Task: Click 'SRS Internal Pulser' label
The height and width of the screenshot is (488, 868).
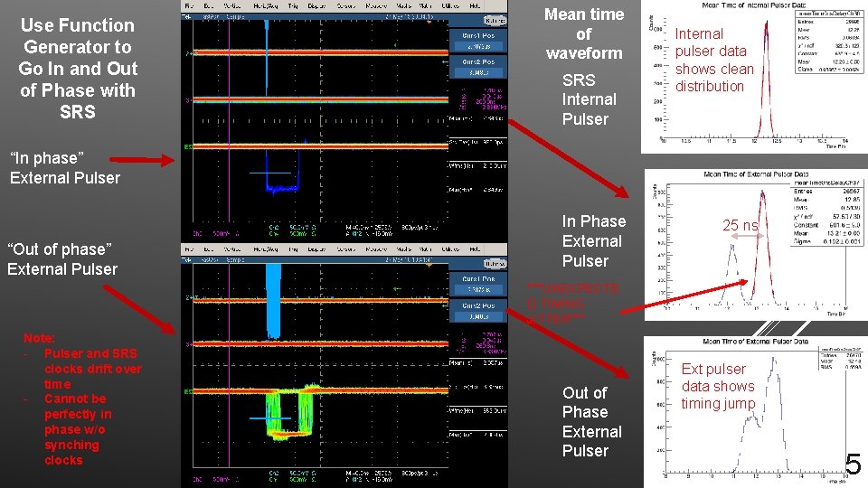Action: click(589, 99)
